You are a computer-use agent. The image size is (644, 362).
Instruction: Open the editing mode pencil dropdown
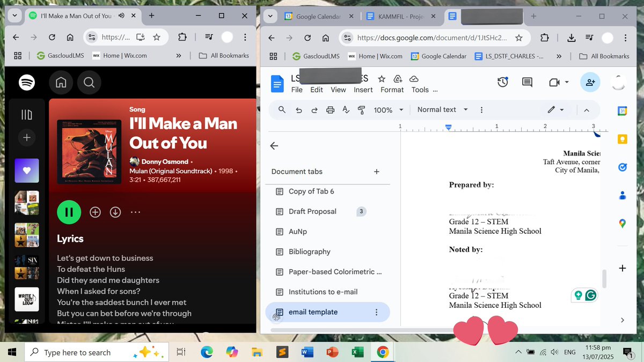point(555,109)
